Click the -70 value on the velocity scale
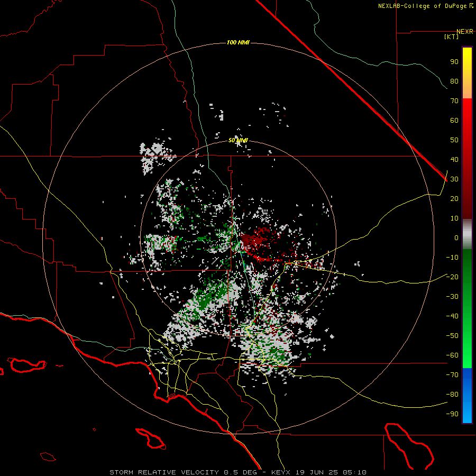 point(452,375)
